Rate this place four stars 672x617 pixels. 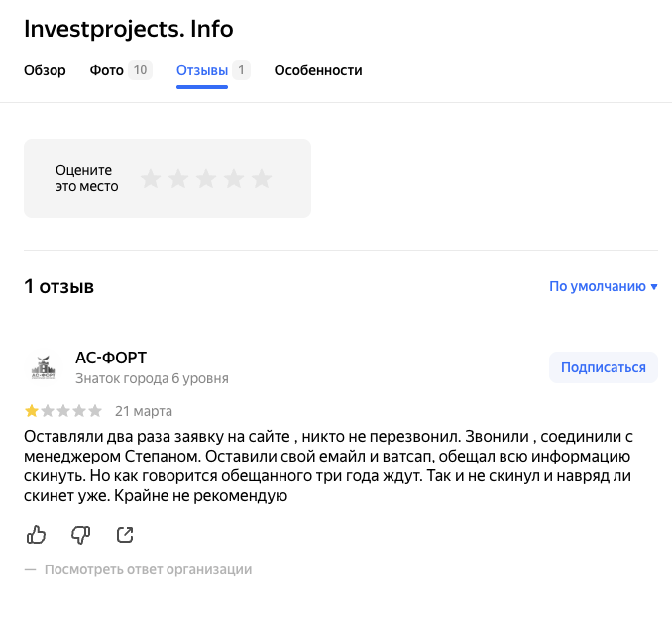tap(234, 179)
